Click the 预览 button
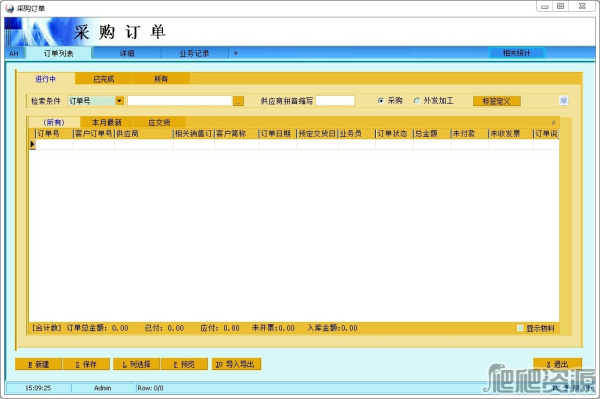600x399 pixels. tap(184, 364)
